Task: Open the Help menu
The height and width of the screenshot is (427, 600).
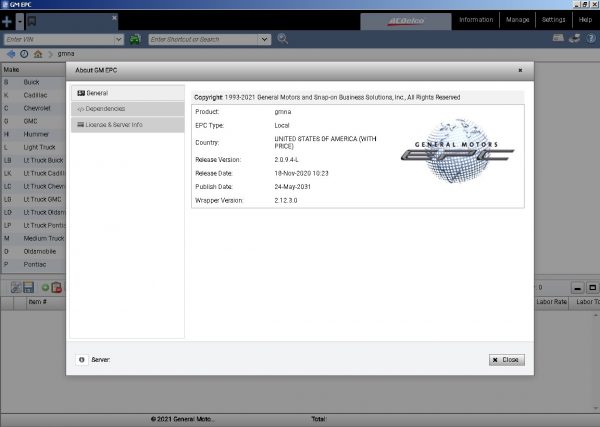Action: tap(585, 20)
